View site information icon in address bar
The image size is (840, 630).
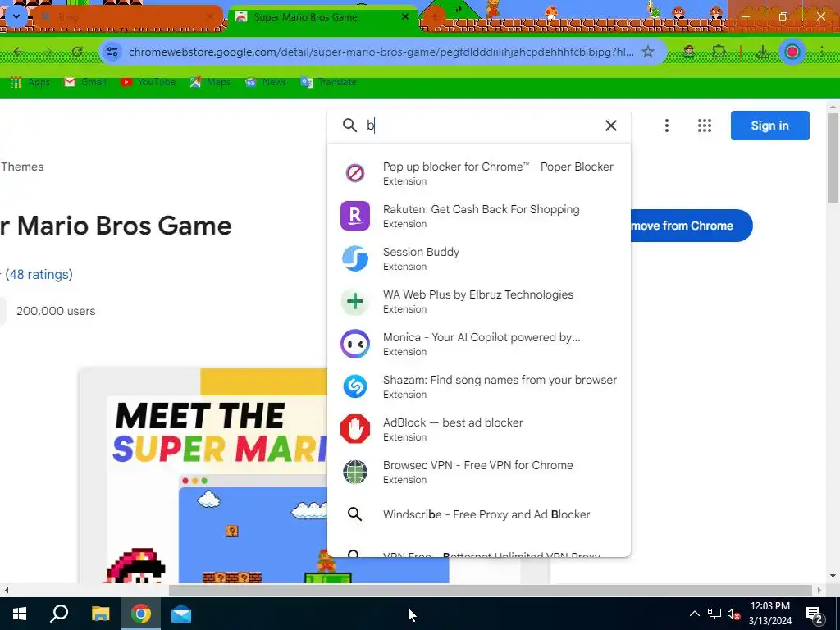pyautogui.click(x=112, y=52)
